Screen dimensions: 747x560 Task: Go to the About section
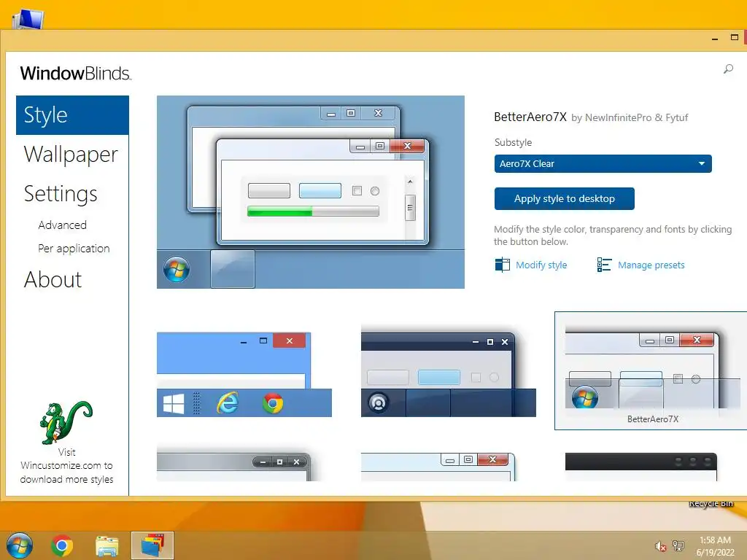(53, 279)
